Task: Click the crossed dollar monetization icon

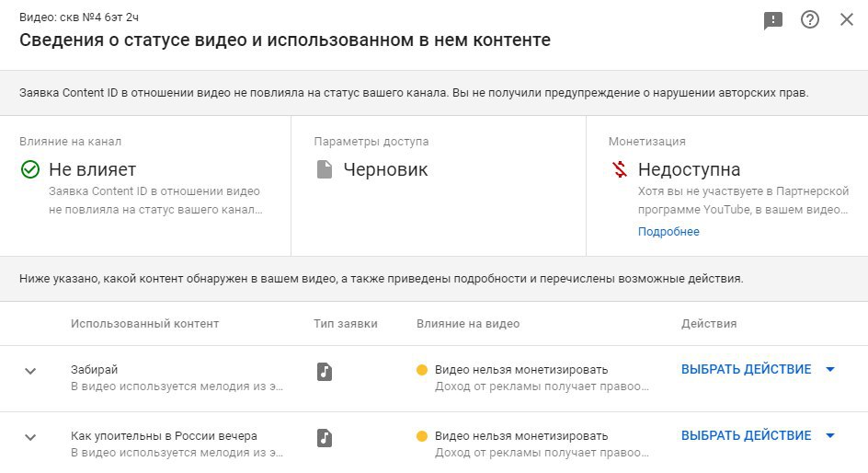Action: click(x=620, y=169)
